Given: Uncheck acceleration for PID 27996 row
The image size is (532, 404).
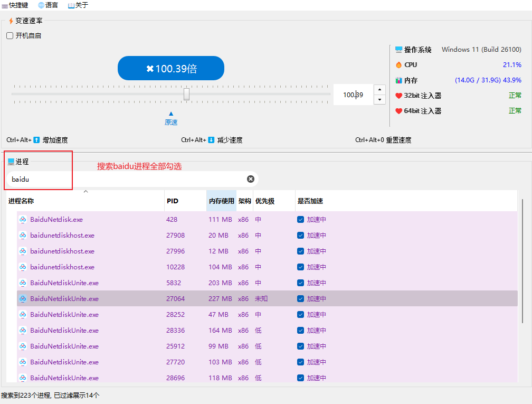Looking at the screenshot, I should (300, 251).
